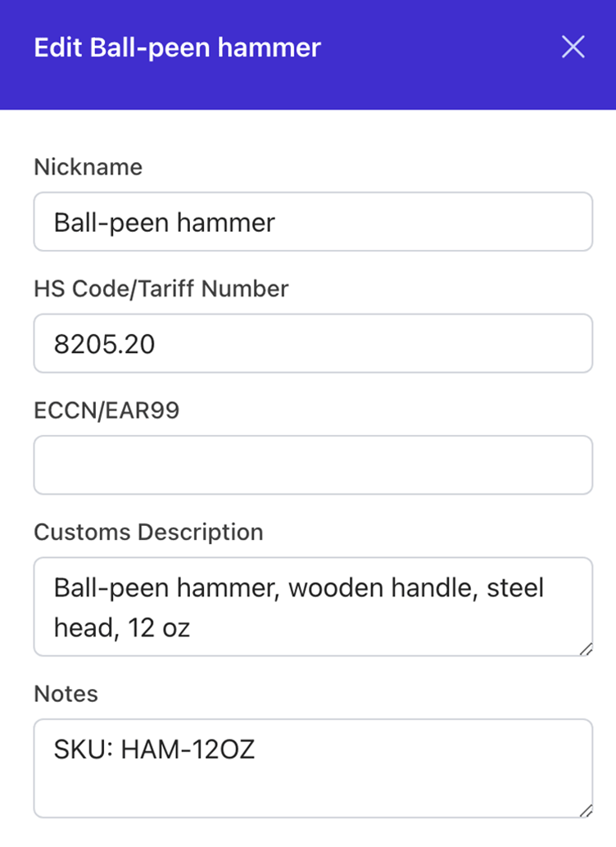This screenshot has height=847, width=616.
Task: Click the "Ball-peen hammer" nickname text
Action: [x=164, y=222]
